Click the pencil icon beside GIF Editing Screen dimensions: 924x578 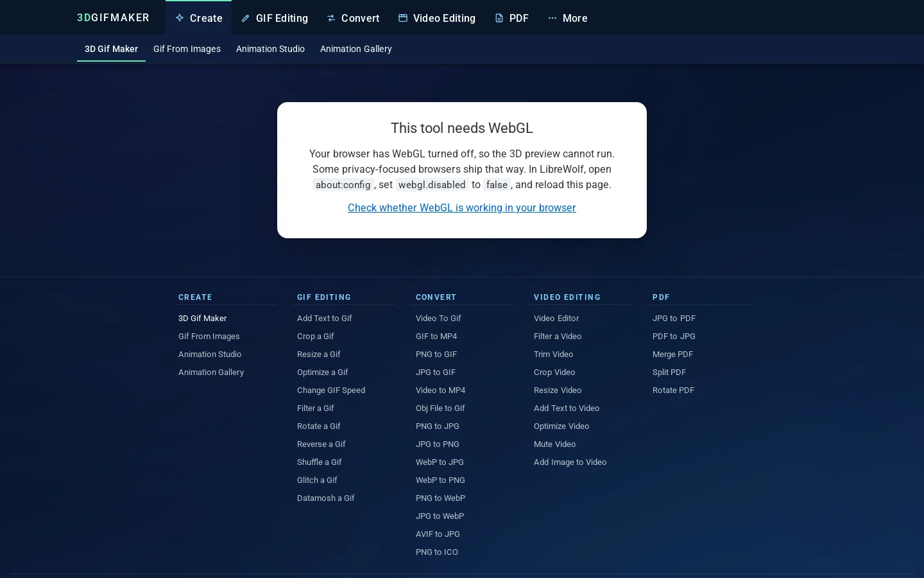(x=245, y=18)
